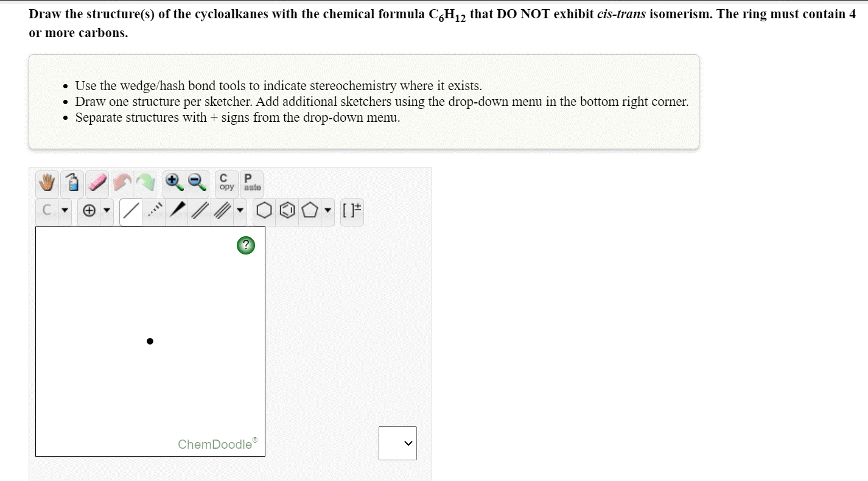Expand the ring templates dropdown arrow
868x481 pixels.
tap(327, 211)
